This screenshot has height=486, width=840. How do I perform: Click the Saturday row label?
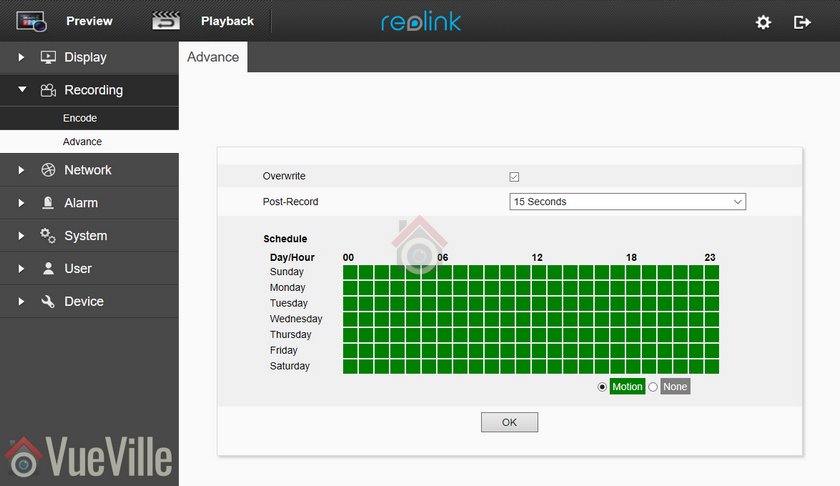pyautogui.click(x=289, y=366)
